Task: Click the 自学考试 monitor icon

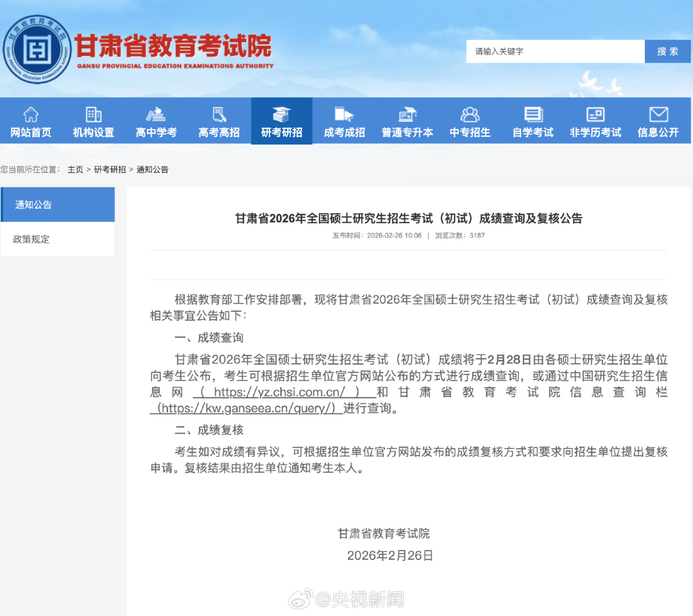Action: tap(533, 114)
